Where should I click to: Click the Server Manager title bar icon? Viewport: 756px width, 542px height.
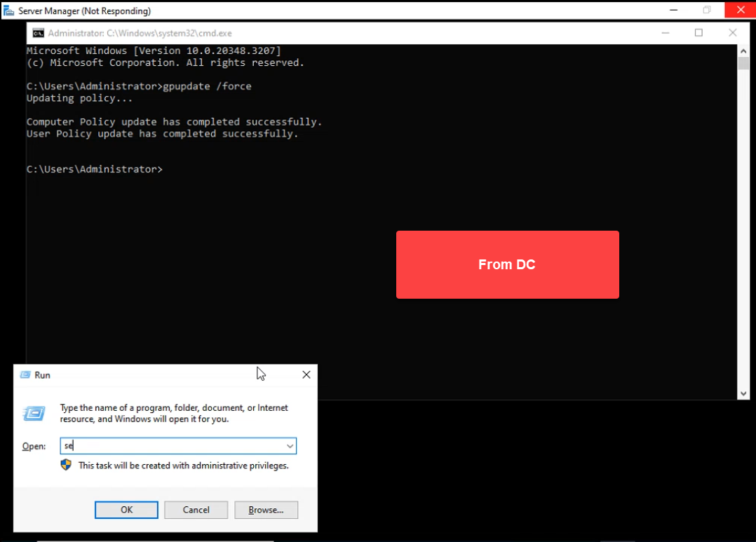click(x=8, y=11)
